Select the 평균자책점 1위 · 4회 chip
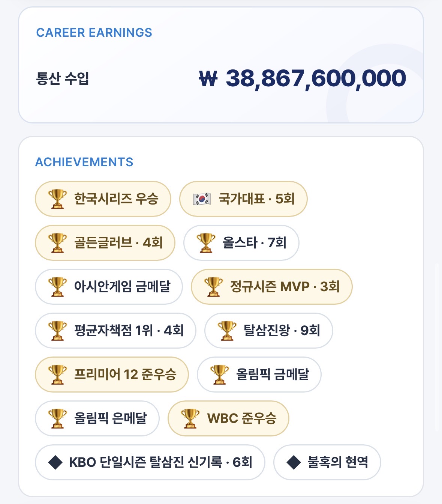Screen dimensions: 442x504 pos(115,331)
